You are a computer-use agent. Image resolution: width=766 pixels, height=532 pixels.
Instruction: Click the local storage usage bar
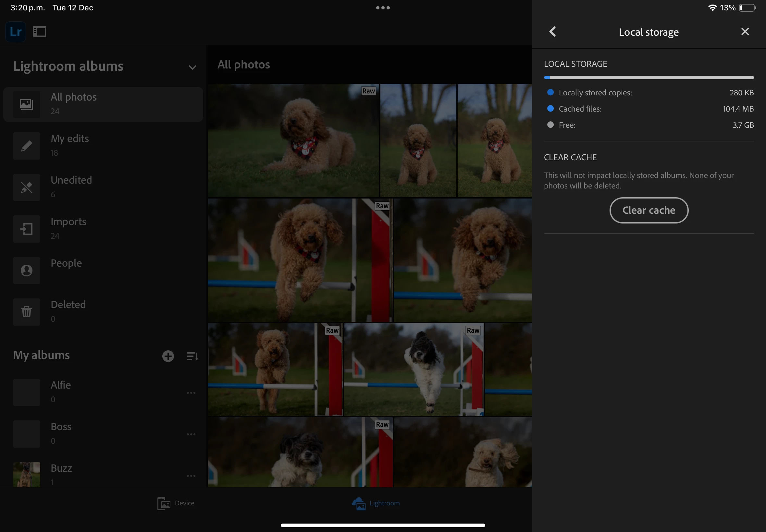[x=649, y=78]
